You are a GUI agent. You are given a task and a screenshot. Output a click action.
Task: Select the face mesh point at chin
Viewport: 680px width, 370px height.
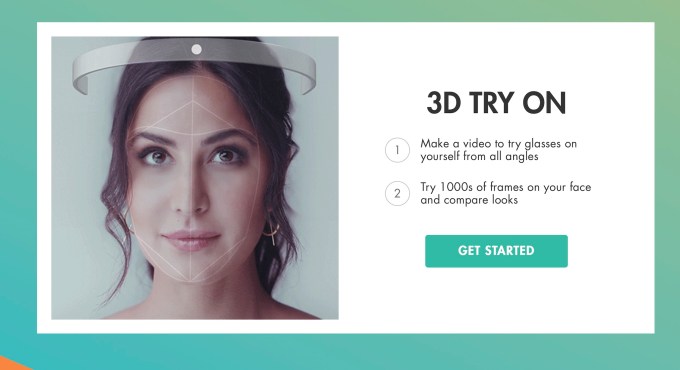191,281
